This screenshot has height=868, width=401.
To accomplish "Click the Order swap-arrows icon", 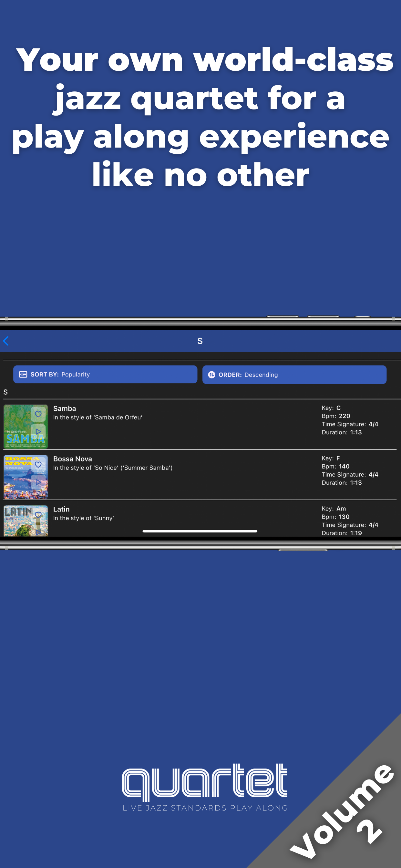I will click(211, 375).
